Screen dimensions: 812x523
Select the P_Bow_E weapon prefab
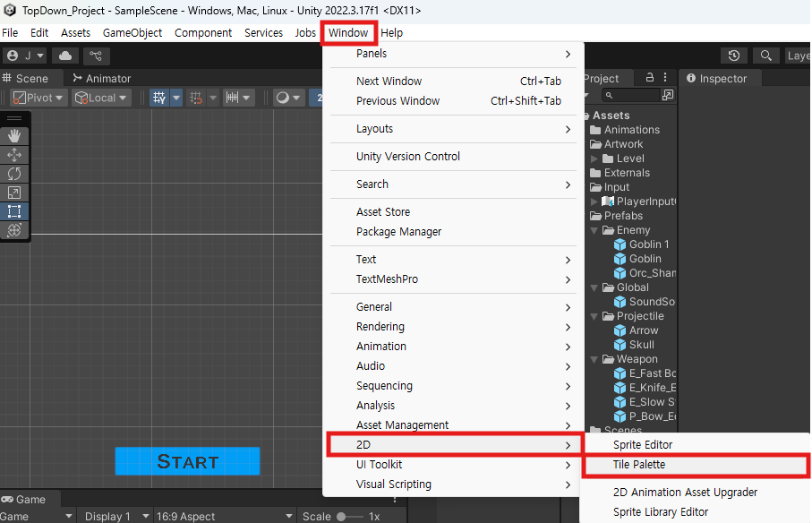coord(645,416)
